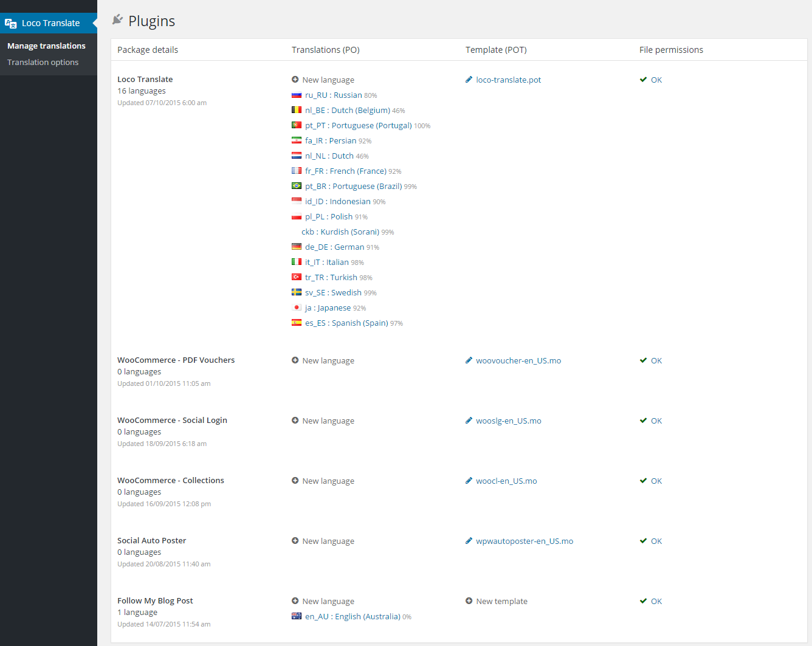Open Manage translations in the sidebar

[x=46, y=46]
